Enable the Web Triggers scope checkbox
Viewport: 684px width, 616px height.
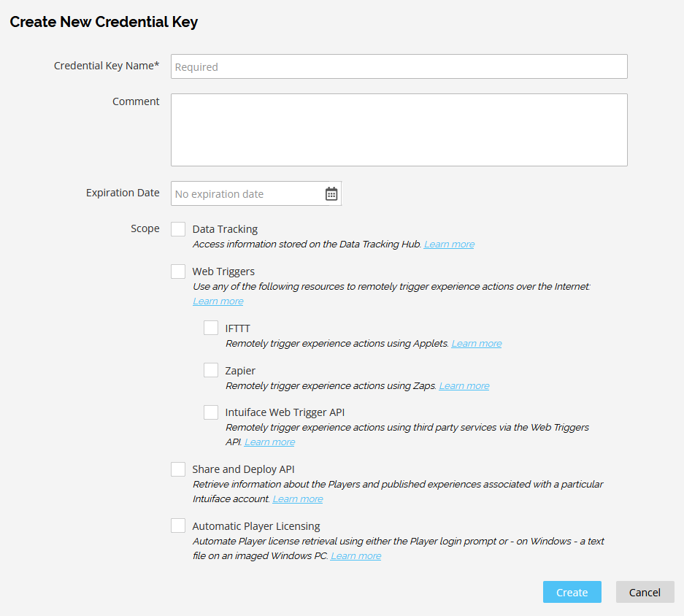tap(178, 272)
